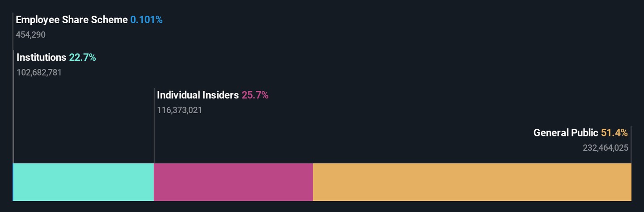This screenshot has width=644, height=212.
Task: Click the "Institutions" label text
Action: click(x=41, y=57)
